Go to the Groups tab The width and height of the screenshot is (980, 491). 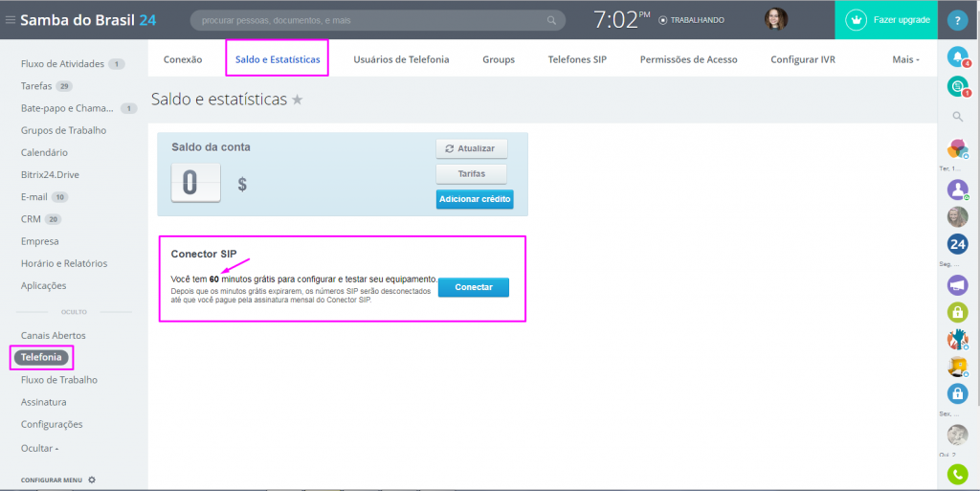tap(498, 59)
